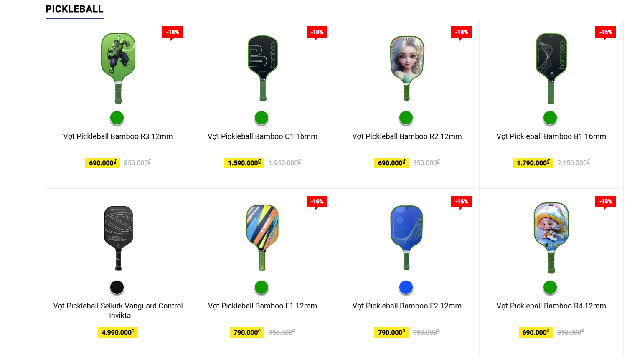This screenshot has width=627, height=364.
Task: Click the PICKLEBALL section heading
Action: coord(74,9)
